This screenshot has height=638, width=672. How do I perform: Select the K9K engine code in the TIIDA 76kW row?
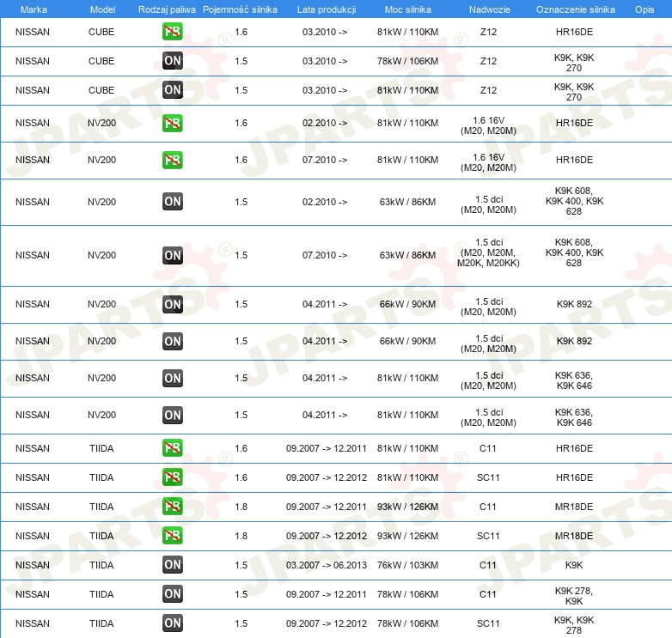pos(574,565)
